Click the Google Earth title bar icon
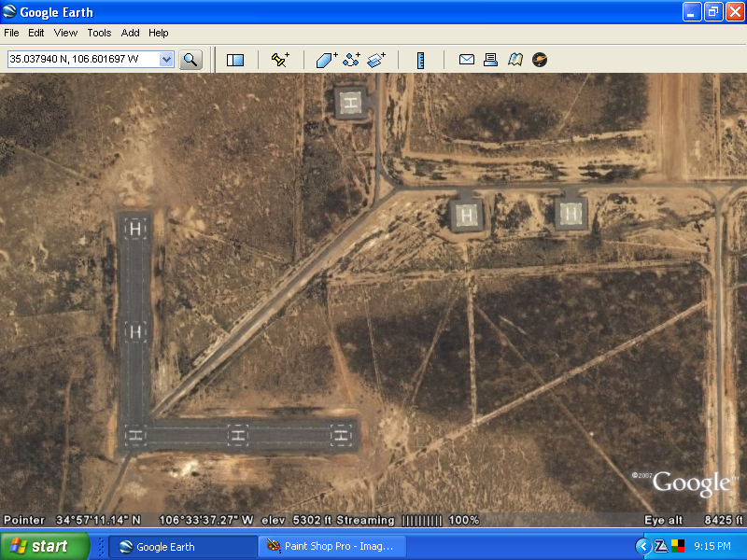 tap(9, 11)
